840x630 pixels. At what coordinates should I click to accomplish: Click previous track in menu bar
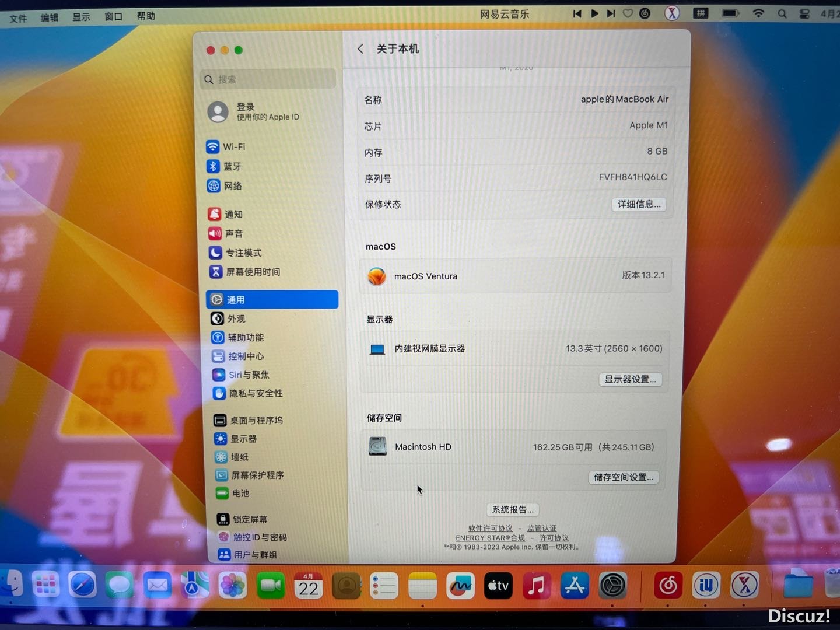coord(577,13)
